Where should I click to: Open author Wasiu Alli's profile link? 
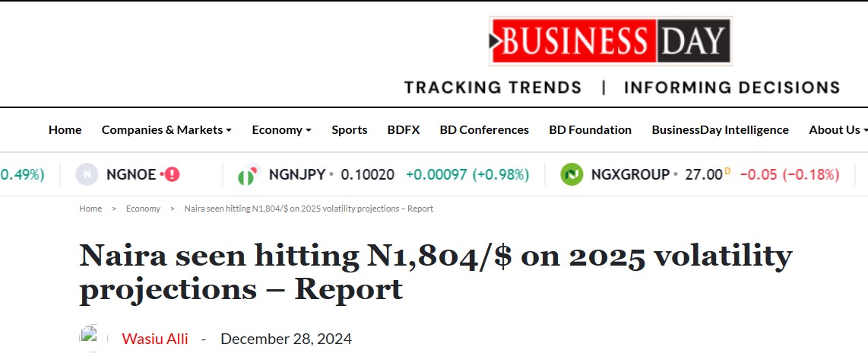coord(155,339)
